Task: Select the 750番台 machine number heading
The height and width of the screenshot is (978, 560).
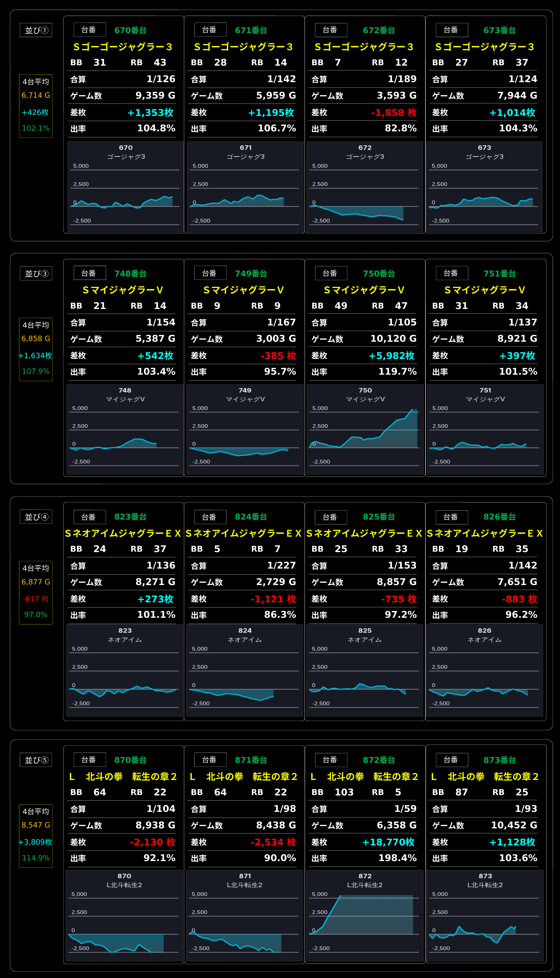Action: pyautogui.click(x=379, y=274)
